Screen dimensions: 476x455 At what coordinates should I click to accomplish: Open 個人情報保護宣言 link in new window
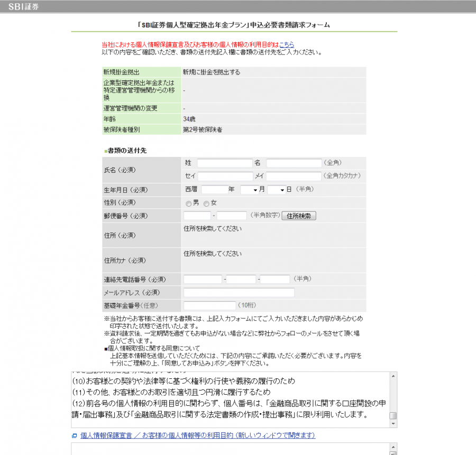tap(198, 435)
